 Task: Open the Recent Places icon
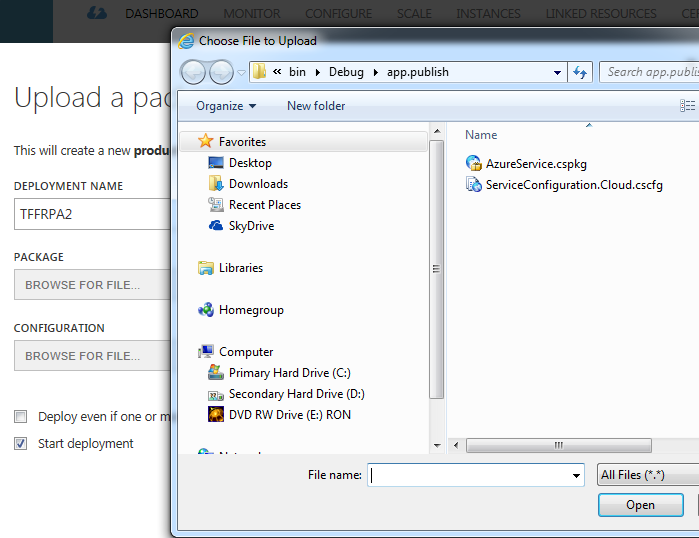pyautogui.click(x=216, y=205)
